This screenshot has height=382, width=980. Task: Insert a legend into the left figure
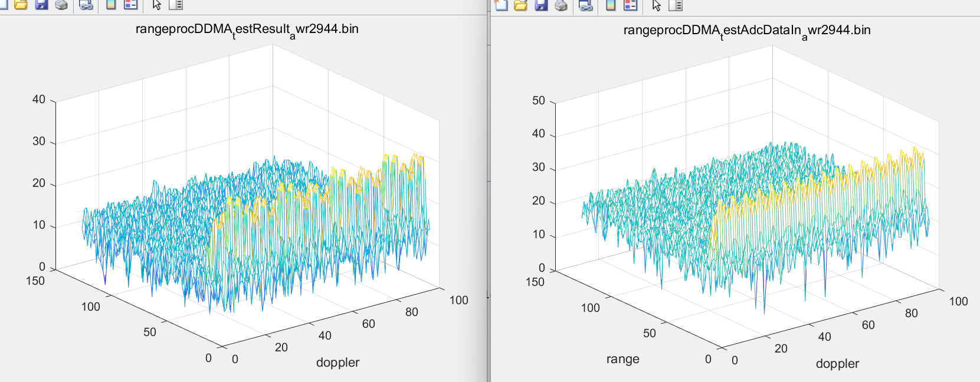tap(131, 5)
